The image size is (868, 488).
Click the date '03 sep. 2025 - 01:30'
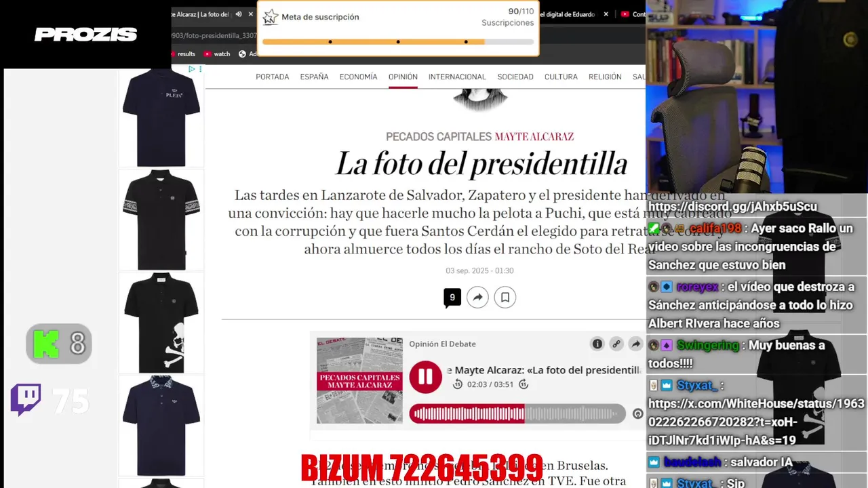tap(479, 270)
